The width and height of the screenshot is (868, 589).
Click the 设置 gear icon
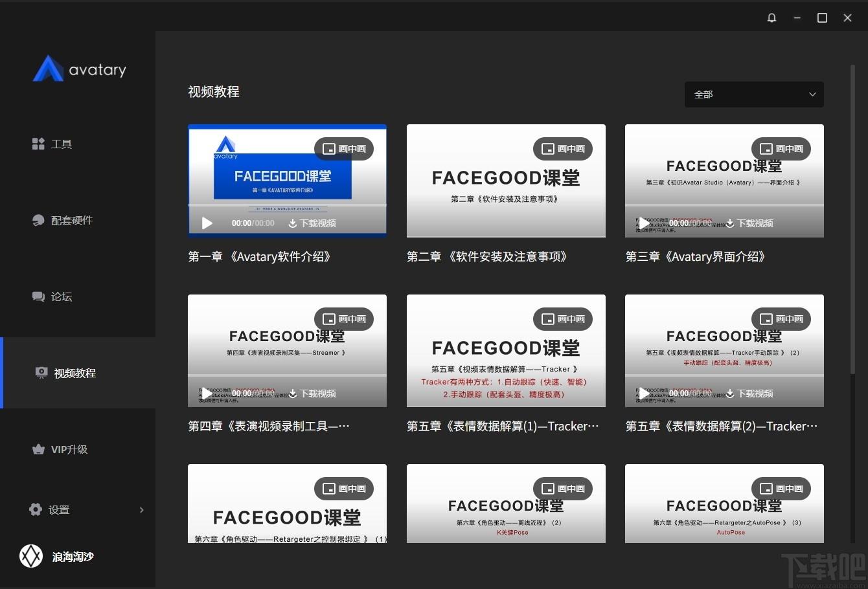click(x=36, y=509)
